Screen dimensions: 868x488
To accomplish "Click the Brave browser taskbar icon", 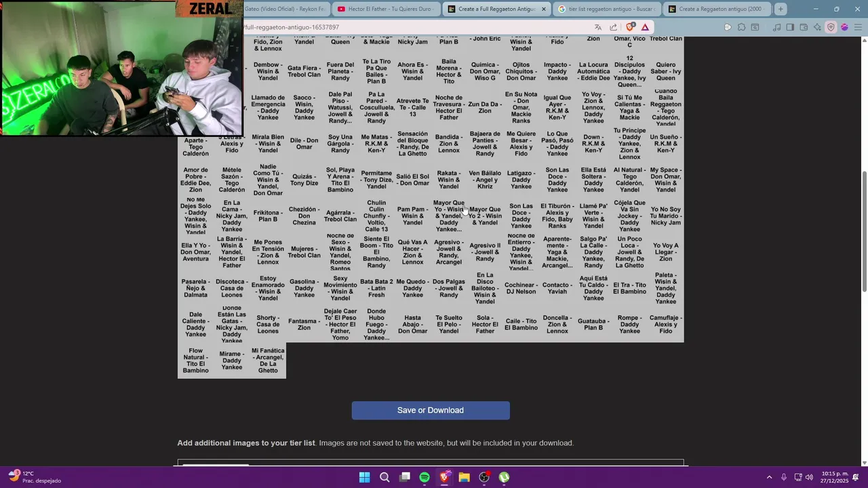I will coord(444,477).
